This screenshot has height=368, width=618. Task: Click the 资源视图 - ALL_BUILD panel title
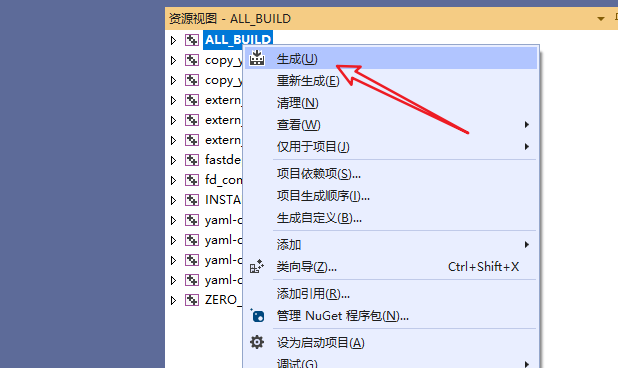pos(230,19)
